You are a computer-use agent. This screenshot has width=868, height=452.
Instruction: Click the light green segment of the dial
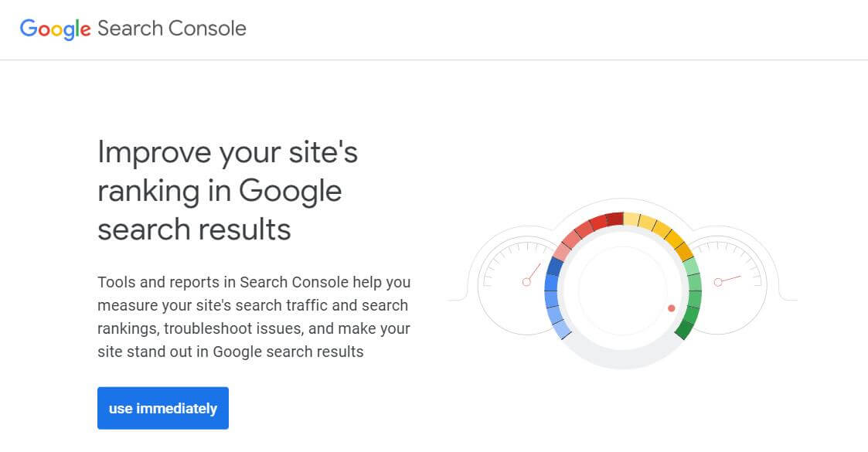[692, 267]
